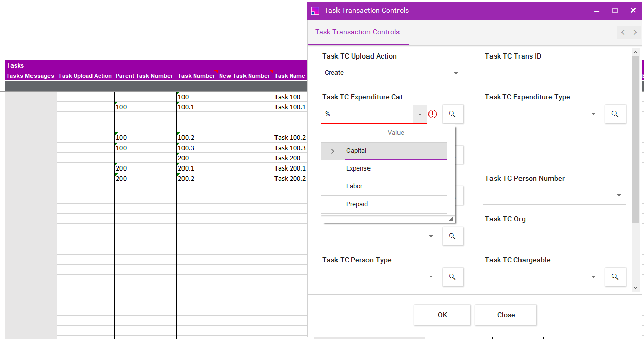Select the Task Transaction Controls tab
644x339 pixels.
tap(357, 32)
